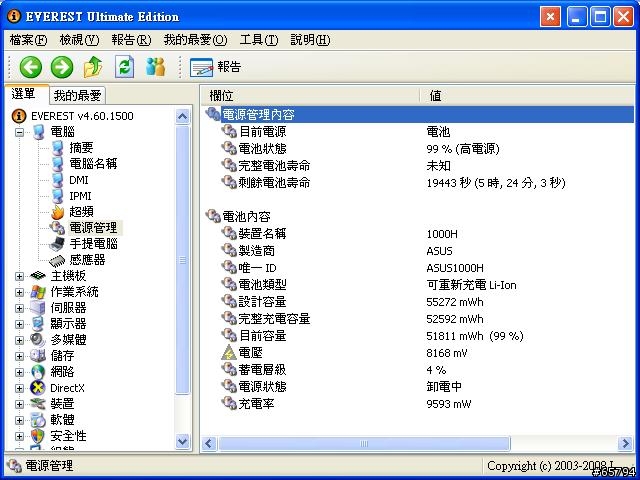
Task: Click the folder up-level toolbar icon
Action: [x=93, y=67]
